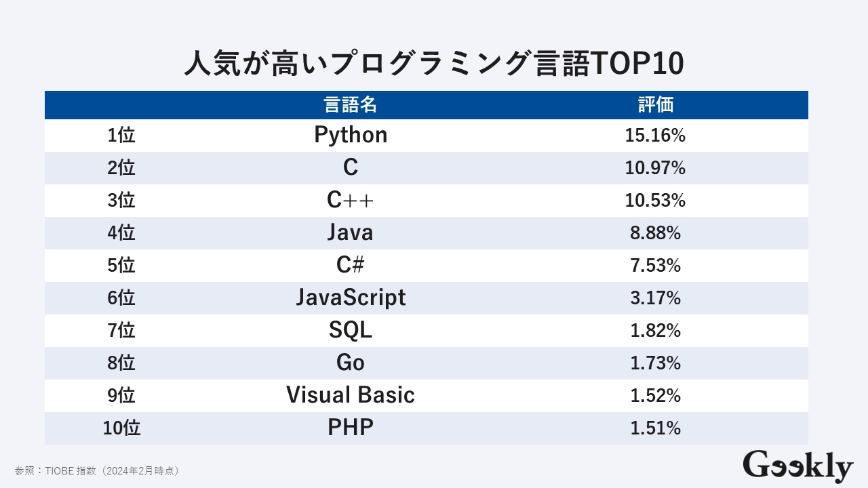
Task: Click the 言語名 column header
Action: (x=350, y=105)
